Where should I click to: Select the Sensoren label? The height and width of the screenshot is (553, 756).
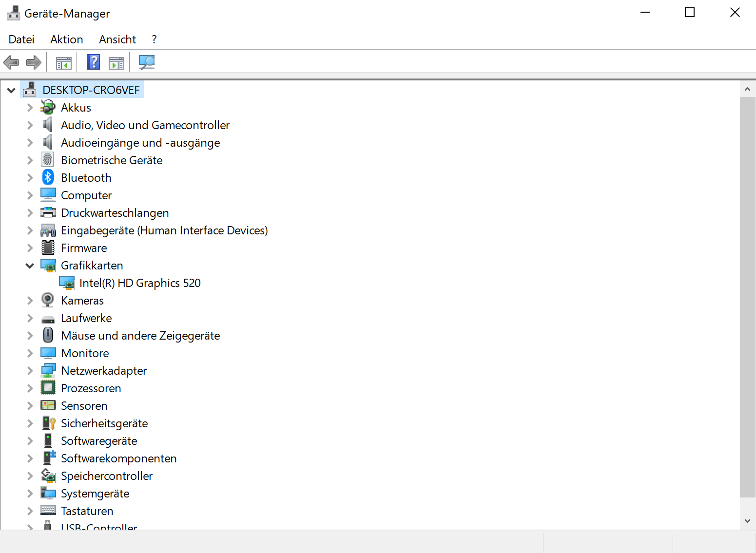click(x=84, y=406)
